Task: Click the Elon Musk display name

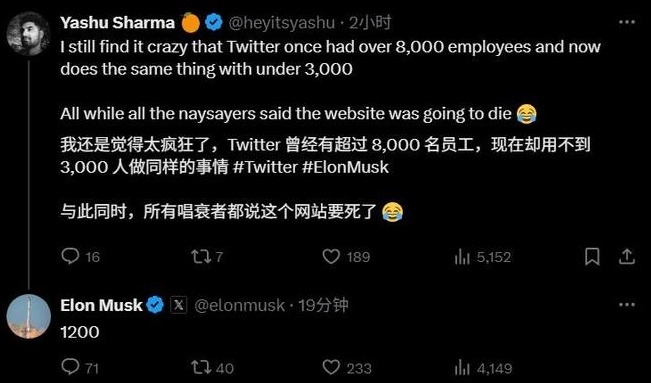Action: [101, 305]
